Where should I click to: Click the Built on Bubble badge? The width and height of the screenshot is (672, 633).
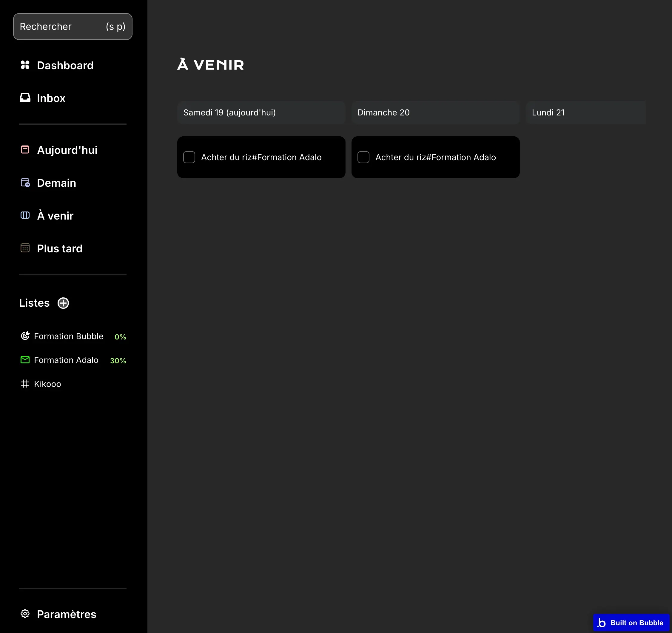pyautogui.click(x=631, y=623)
